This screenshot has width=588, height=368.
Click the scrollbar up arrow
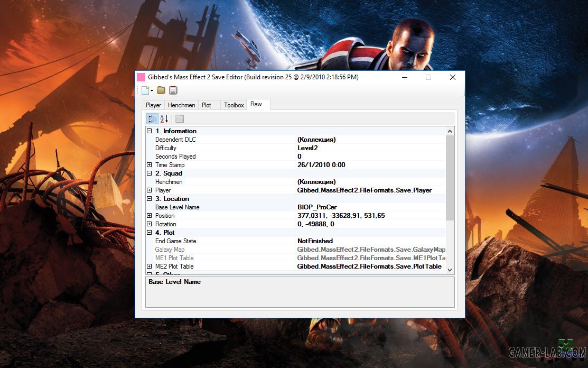point(450,131)
